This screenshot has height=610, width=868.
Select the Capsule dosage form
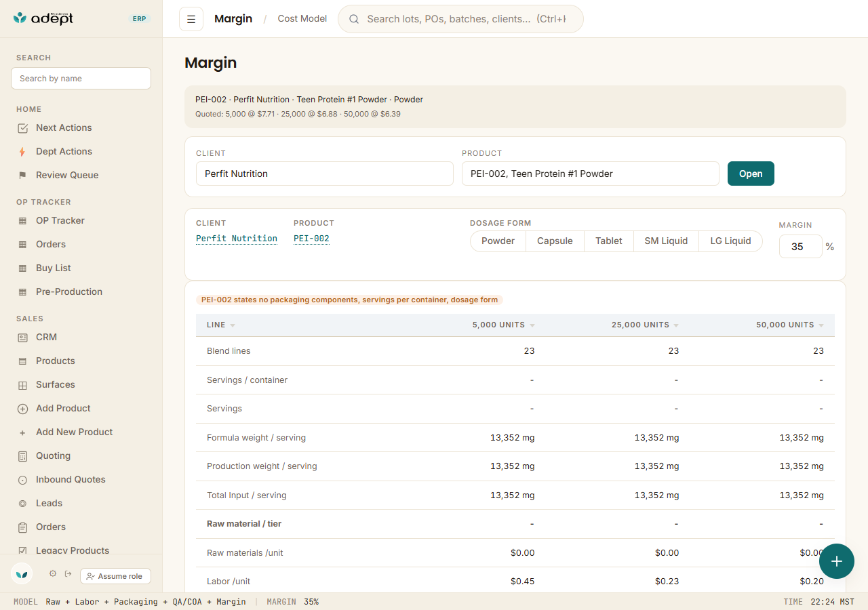pos(555,241)
